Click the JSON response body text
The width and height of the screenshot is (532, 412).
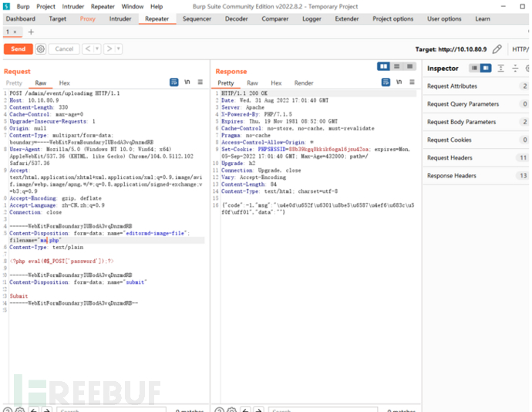318,208
